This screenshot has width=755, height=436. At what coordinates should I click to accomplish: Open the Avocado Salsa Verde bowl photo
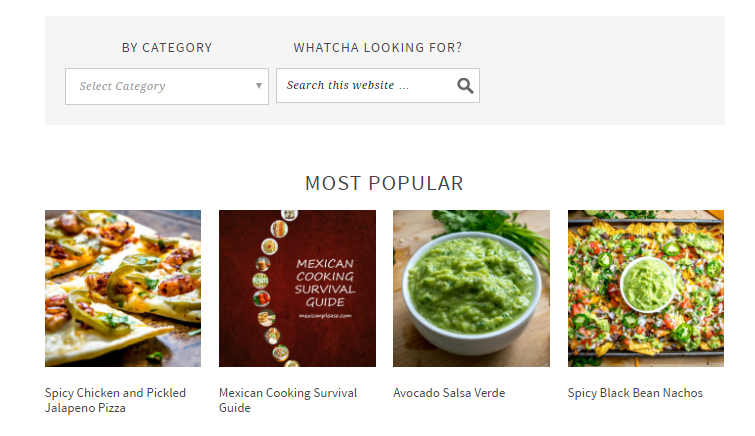click(471, 288)
